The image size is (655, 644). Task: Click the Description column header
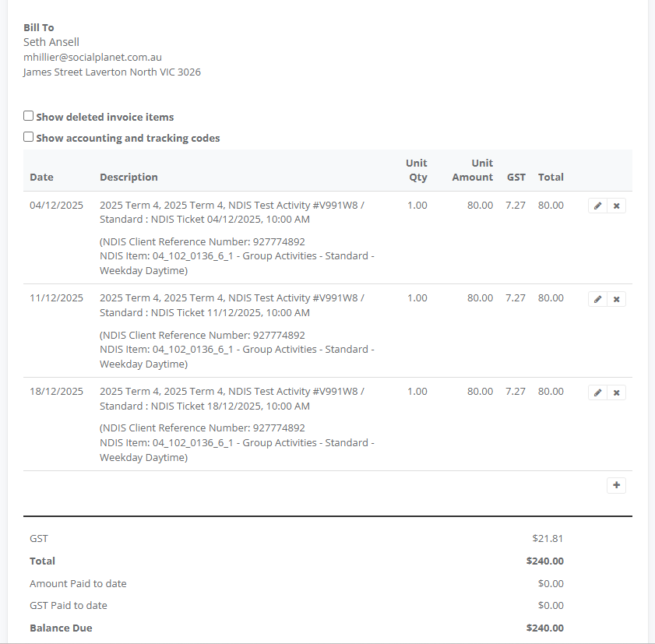coord(129,177)
